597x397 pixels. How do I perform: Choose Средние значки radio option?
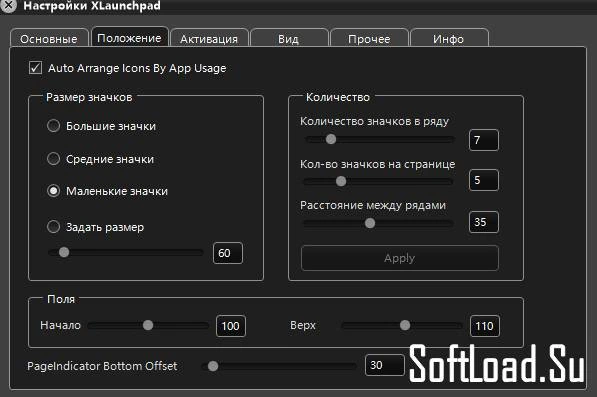pyautogui.click(x=53, y=158)
